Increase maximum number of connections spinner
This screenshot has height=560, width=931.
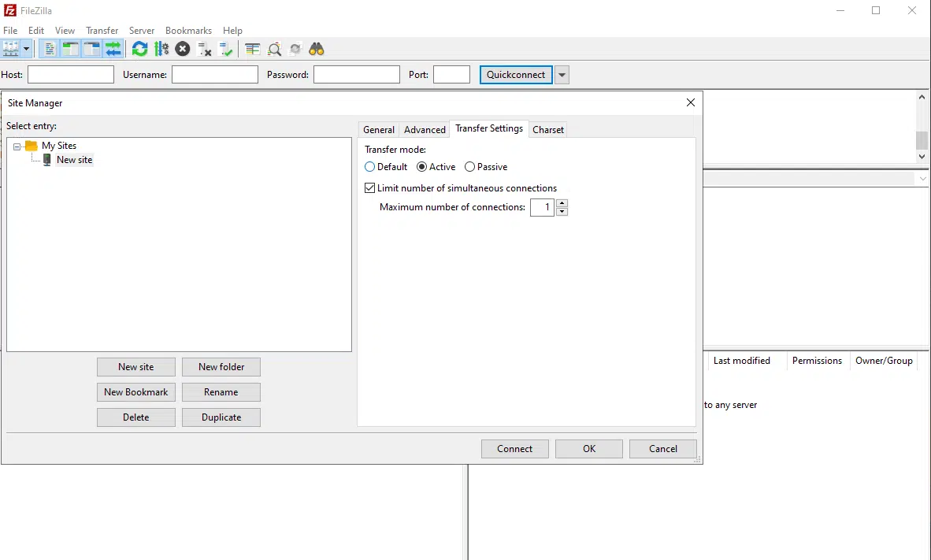click(562, 203)
